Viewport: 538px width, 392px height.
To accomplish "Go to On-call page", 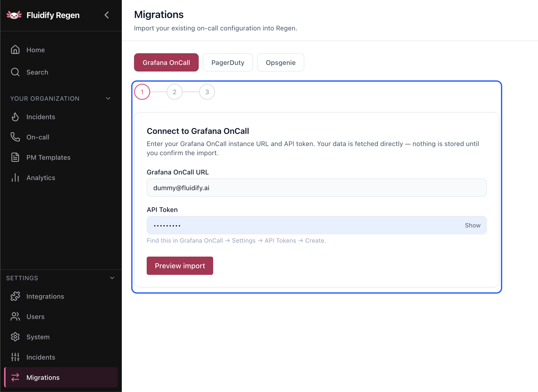I will pos(61,137).
